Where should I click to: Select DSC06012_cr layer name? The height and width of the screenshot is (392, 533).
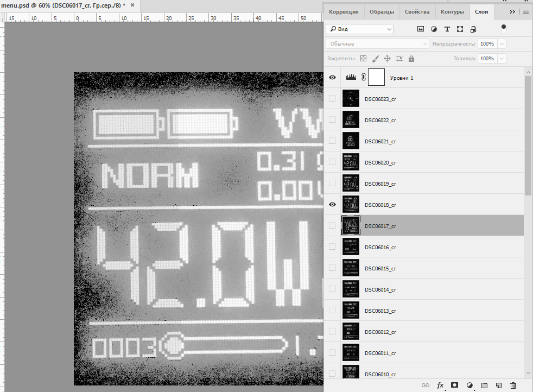380,332
